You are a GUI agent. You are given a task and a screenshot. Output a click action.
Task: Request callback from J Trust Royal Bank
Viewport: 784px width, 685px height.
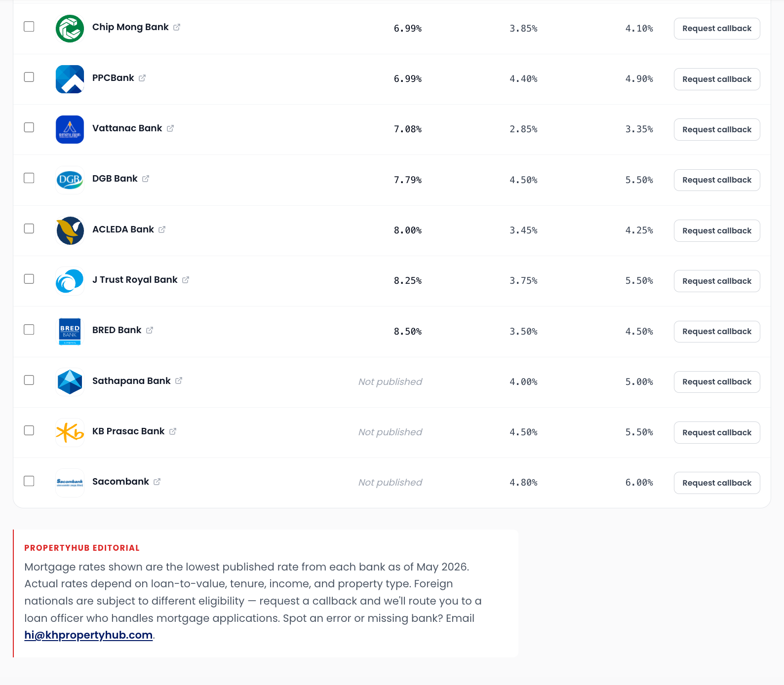[717, 281]
